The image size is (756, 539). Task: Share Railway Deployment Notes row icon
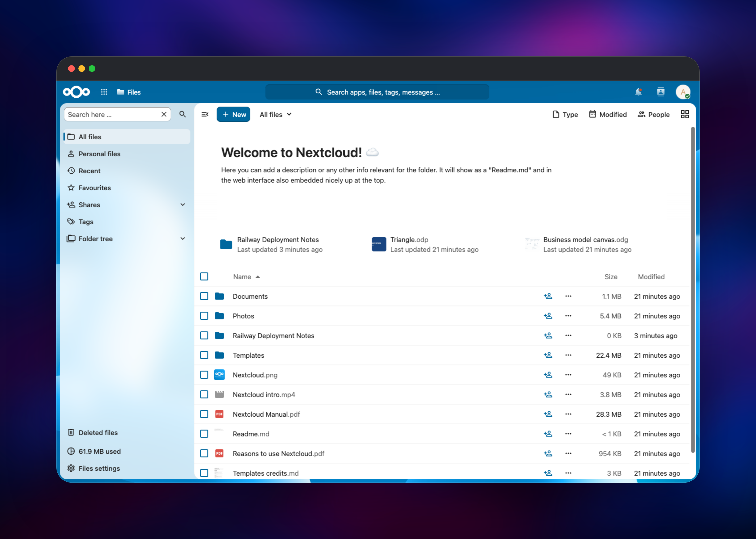point(548,335)
